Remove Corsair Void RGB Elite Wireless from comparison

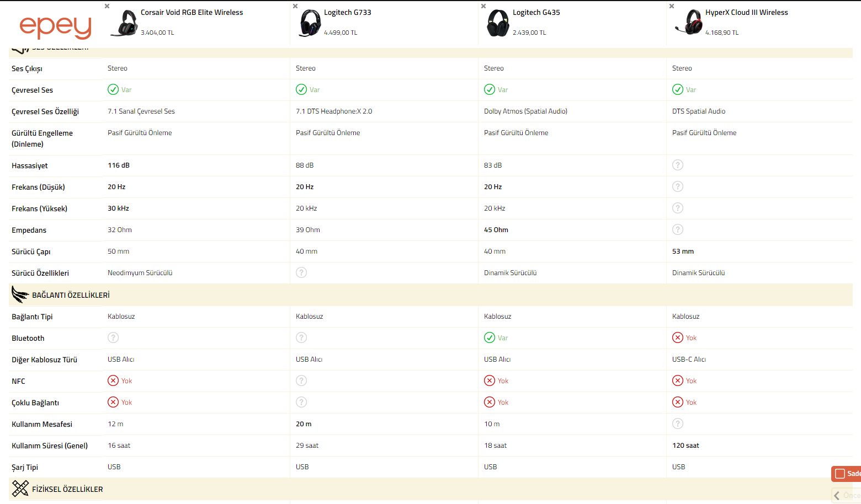point(107,6)
